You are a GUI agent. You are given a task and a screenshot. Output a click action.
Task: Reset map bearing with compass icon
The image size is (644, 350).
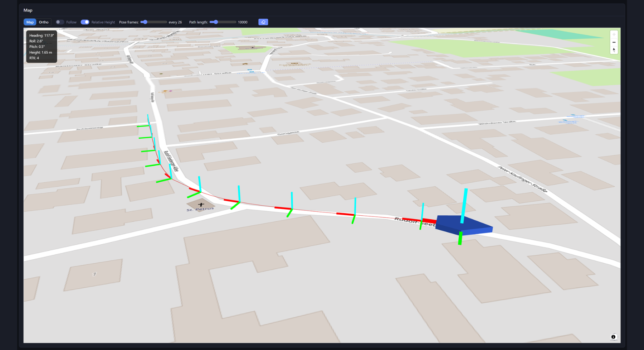[614, 50]
